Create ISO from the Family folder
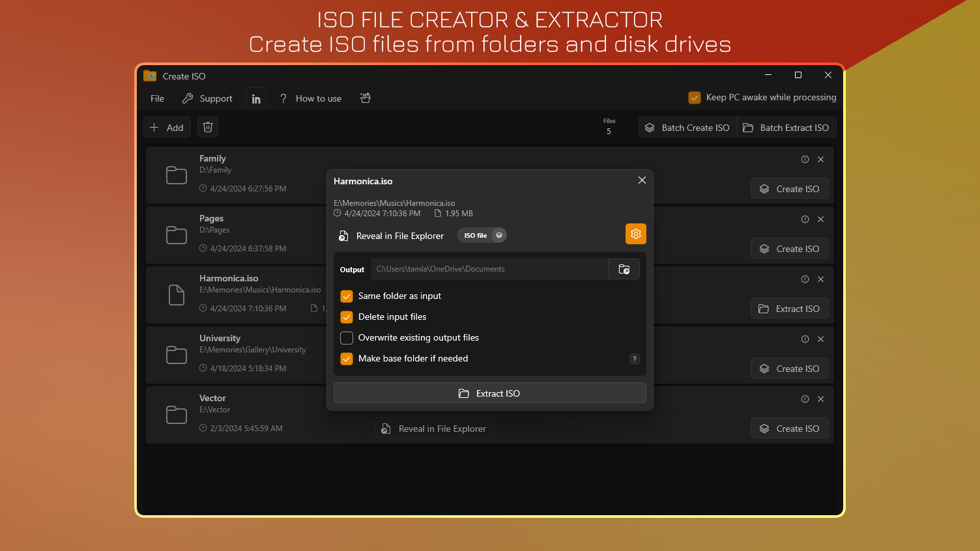This screenshot has width=980, height=551. point(790,189)
